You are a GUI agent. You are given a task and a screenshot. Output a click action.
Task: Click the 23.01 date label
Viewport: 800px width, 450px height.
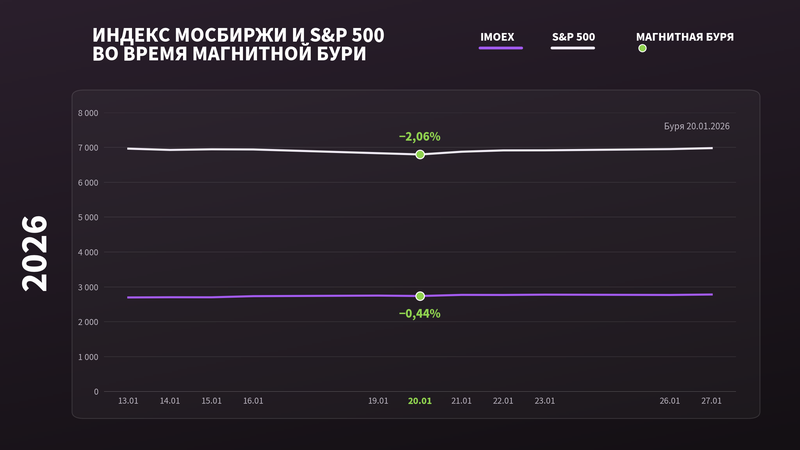pos(544,401)
